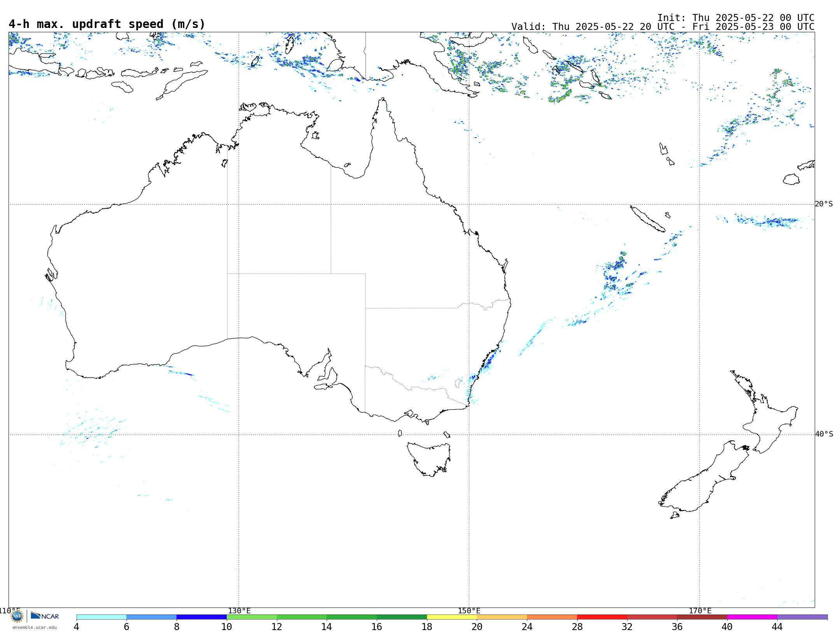Click the chart title '4-h max. updraft speed (m/s)'

coord(107,24)
